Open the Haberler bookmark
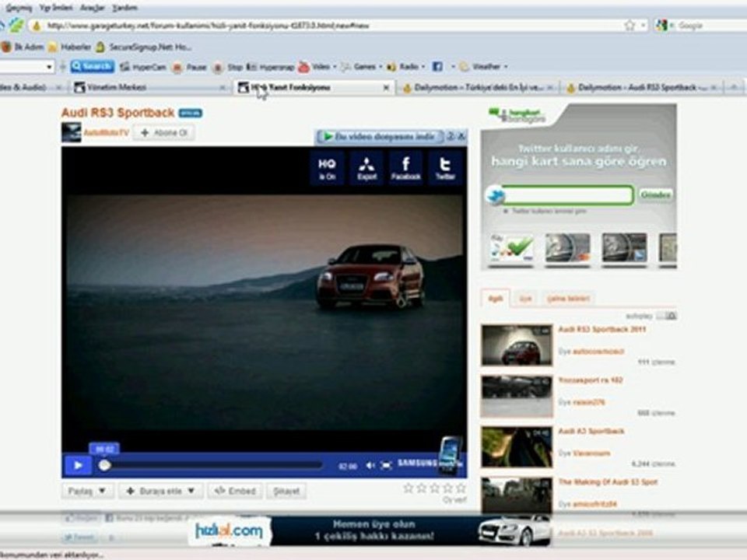747x560 pixels. tap(70, 47)
